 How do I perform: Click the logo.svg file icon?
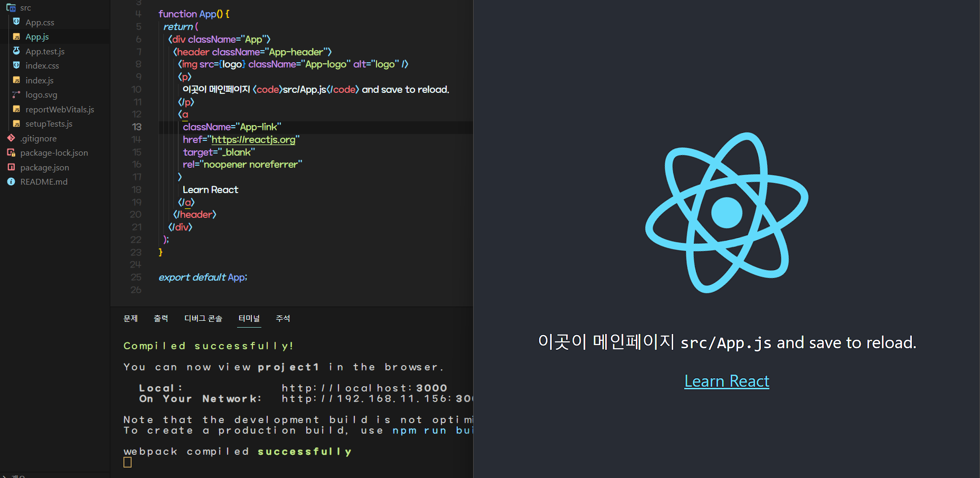click(16, 94)
